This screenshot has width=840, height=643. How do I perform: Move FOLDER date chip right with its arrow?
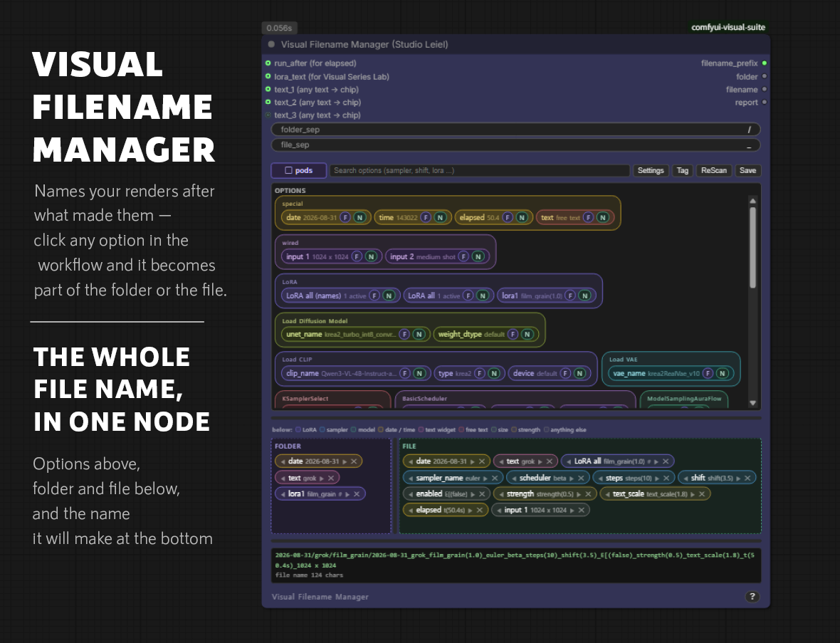(x=345, y=461)
